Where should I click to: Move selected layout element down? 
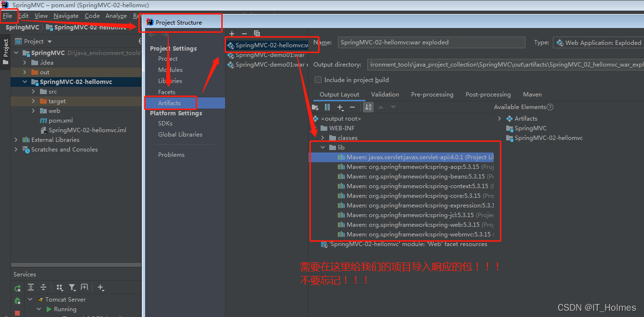pos(393,107)
